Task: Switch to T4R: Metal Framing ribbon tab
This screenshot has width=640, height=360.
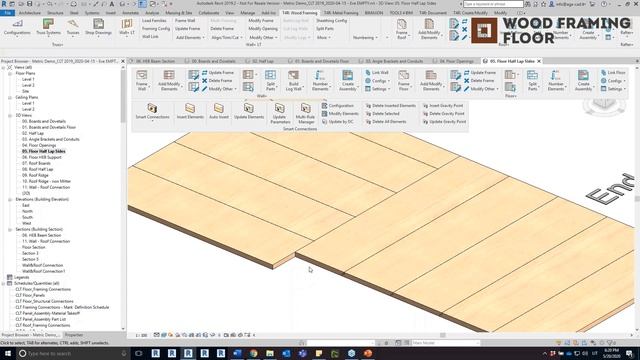Action: coord(341,13)
